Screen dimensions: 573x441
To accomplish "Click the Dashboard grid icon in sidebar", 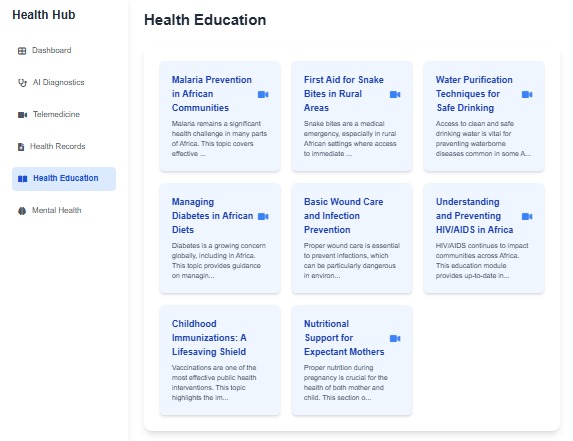I will (22, 51).
